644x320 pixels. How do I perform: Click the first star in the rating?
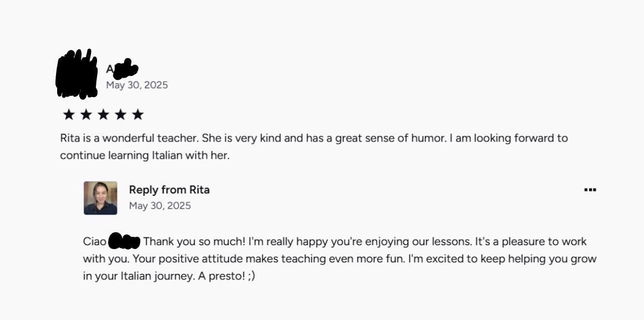click(69, 115)
